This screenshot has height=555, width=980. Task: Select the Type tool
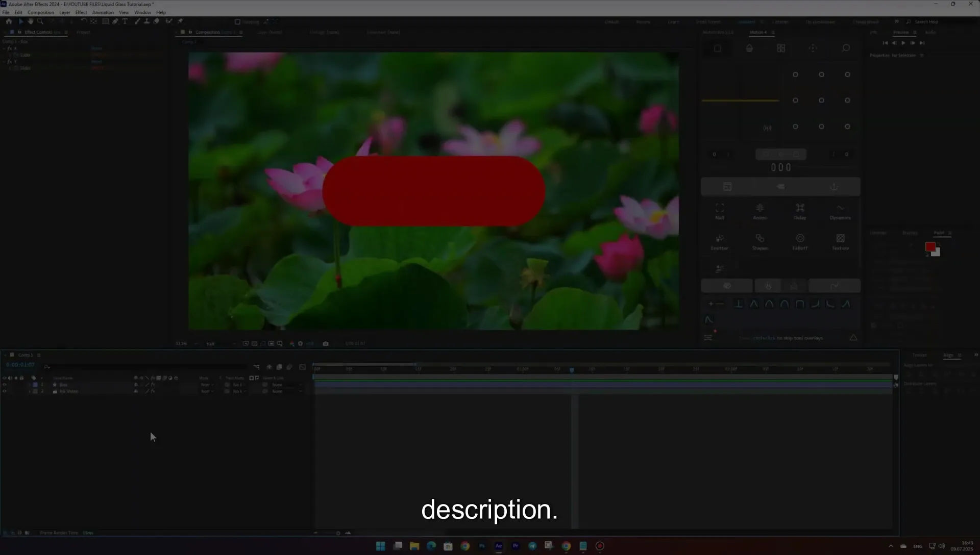[125, 21]
